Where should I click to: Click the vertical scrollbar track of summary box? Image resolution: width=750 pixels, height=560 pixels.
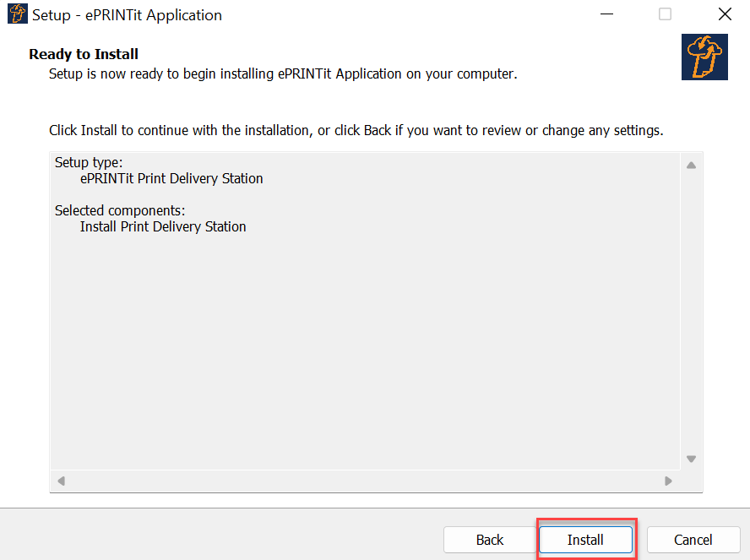(x=691, y=313)
